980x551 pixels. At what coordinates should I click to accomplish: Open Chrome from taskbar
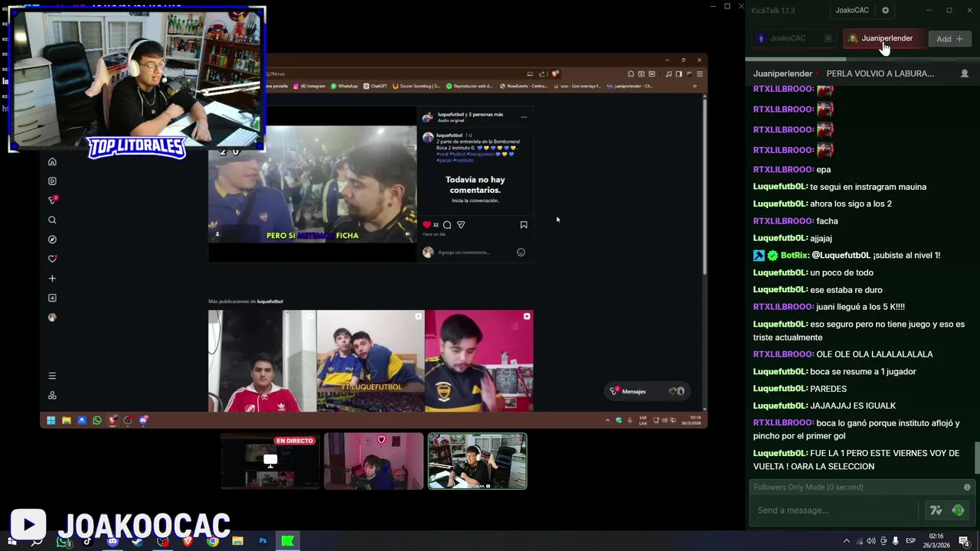[x=213, y=541]
